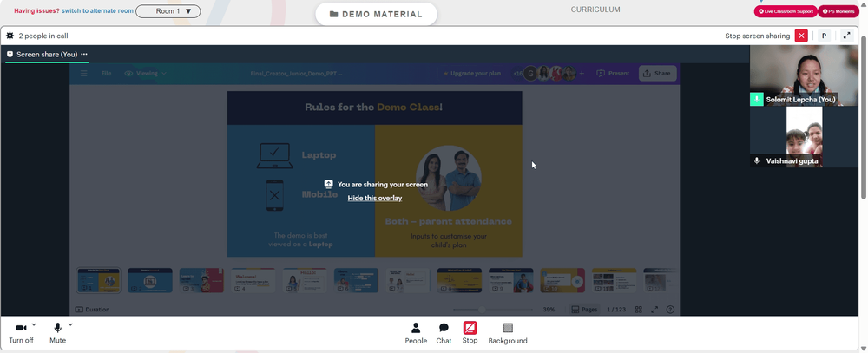Click Live Classroom Support button
The height and width of the screenshot is (353, 868).
[x=786, y=11]
